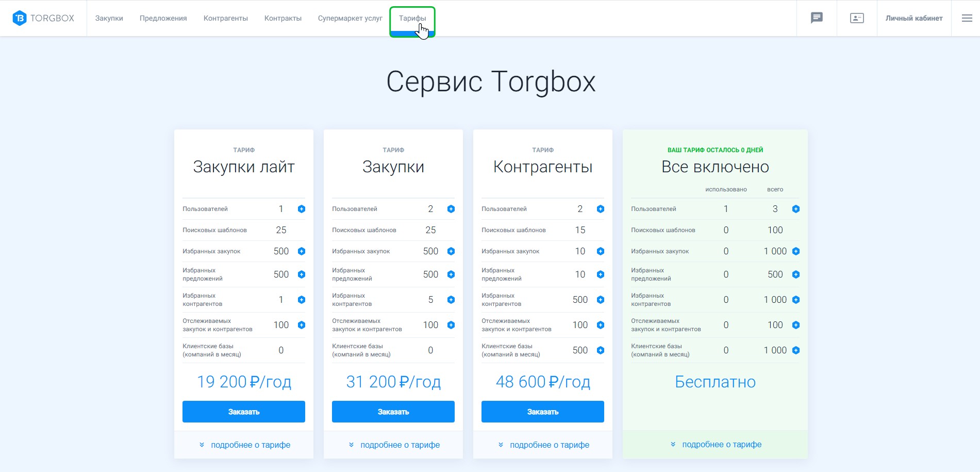Plus icon for Избранных закупок in Контрагенты tariff
This screenshot has width=980, height=472.
tap(601, 251)
